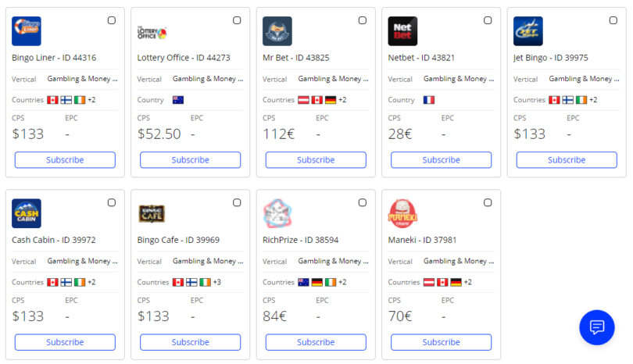Subscribe to the Maneki offer
This screenshot has width=633, height=364.
(x=441, y=342)
